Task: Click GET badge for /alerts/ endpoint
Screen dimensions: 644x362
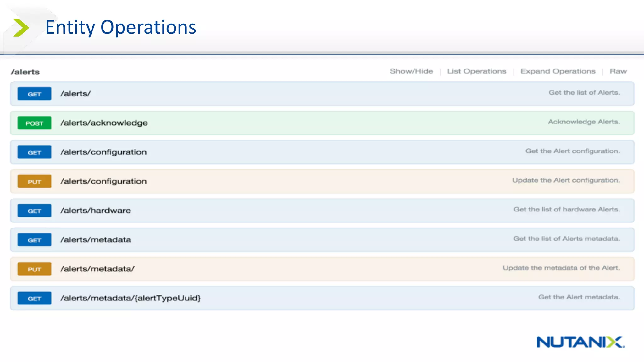Action: pyautogui.click(x=34, y=94)
